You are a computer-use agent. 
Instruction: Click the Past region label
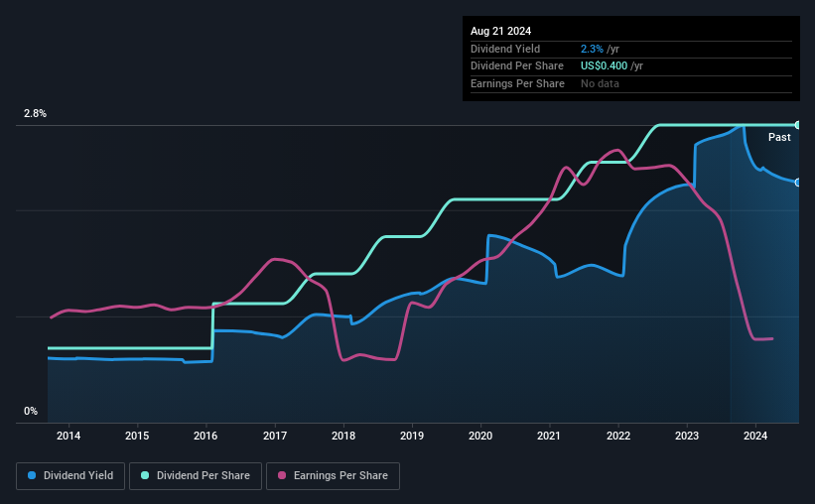(779, 137)
